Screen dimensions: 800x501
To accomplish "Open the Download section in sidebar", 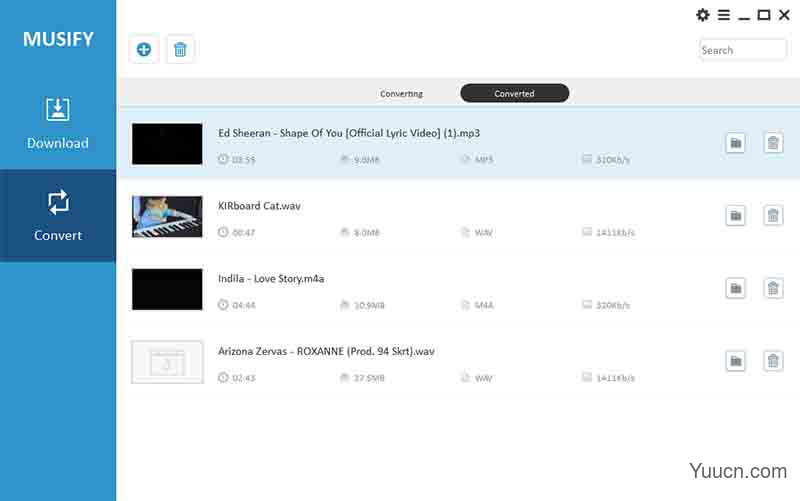I will pyautogui.click(x=58, y=123).
